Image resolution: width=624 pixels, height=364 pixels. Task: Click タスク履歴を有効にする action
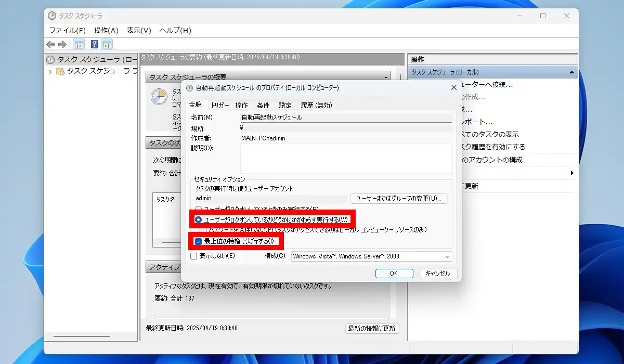pyautogui.click(x=493, y=147)
